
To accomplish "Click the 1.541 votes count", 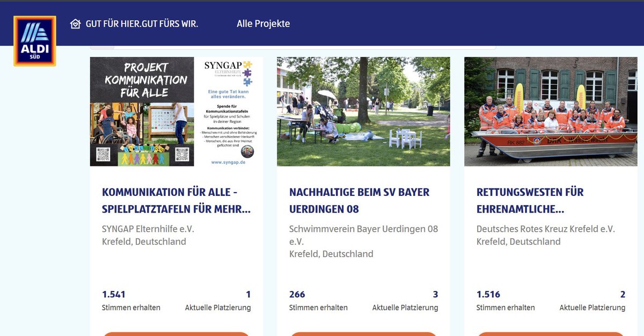I will pyautogui.click(x=114, y=294).
